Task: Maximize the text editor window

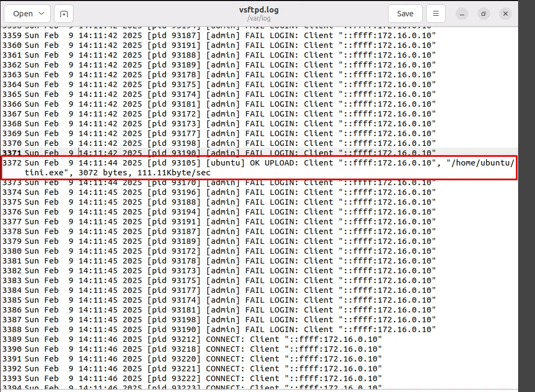Action: 484,14
